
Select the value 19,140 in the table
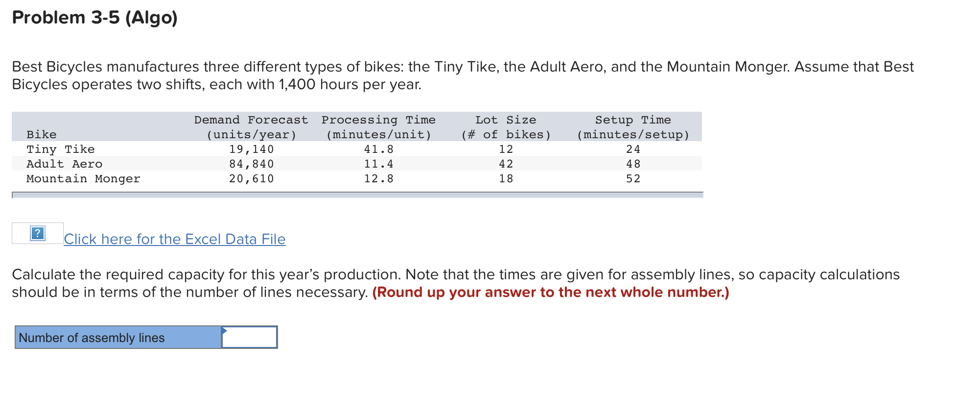pyautogui.click(x=251, y=149)
